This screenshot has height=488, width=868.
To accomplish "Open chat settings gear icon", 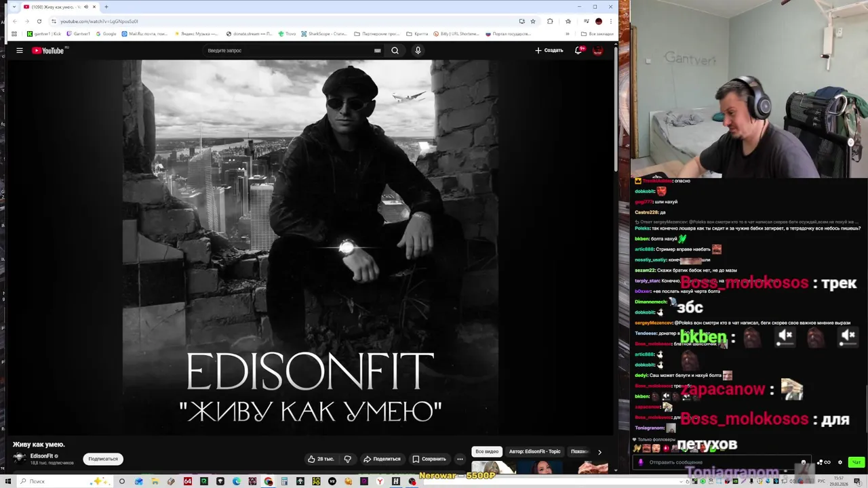I will click(x=840, y=462).
